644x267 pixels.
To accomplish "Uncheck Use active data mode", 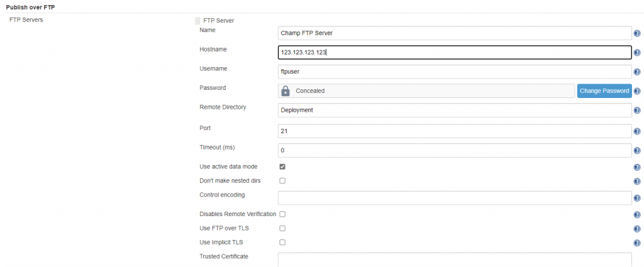I will click(x=282, y=167).
